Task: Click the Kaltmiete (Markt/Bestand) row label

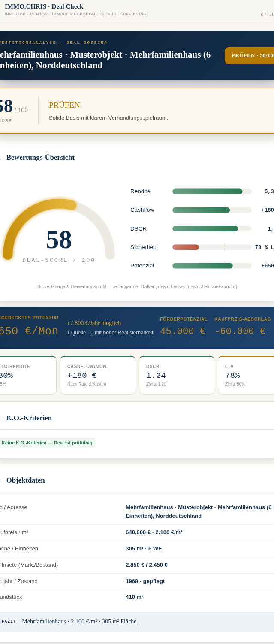Action: click(29, 565)
